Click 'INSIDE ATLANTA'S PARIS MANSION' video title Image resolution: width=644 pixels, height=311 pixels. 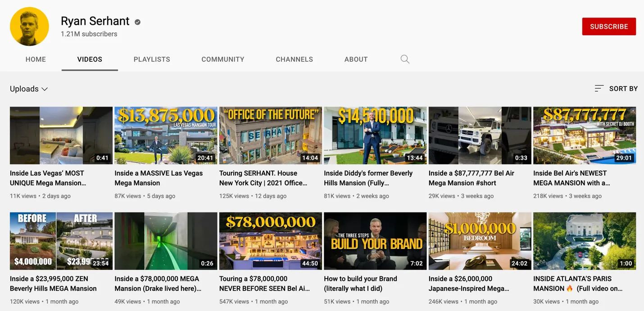coord(577,284)
